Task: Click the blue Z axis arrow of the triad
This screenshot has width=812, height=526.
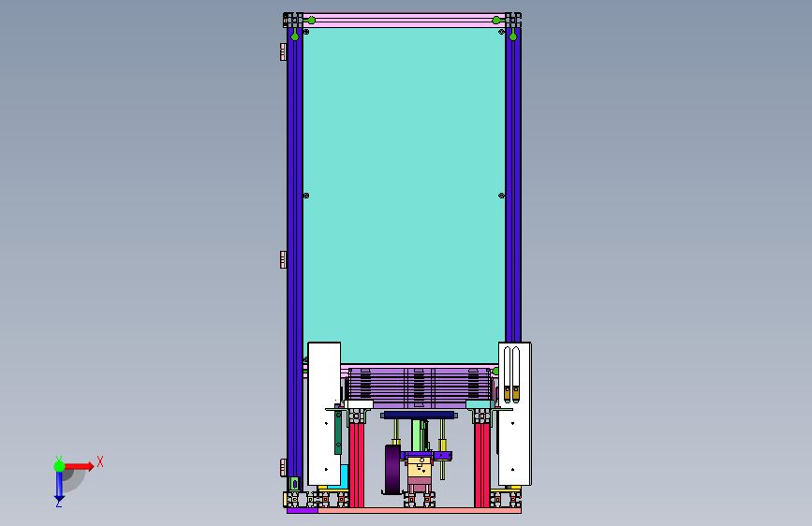Action: (59, 487)
